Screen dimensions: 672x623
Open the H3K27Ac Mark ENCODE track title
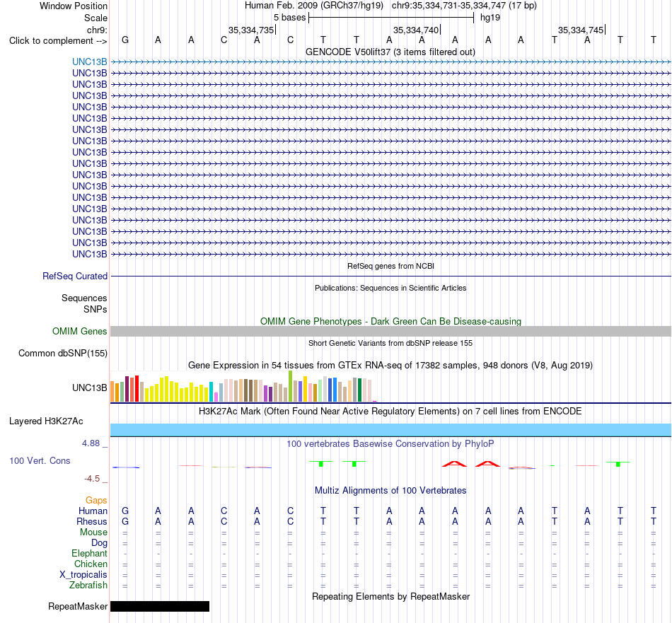point(390,412)
